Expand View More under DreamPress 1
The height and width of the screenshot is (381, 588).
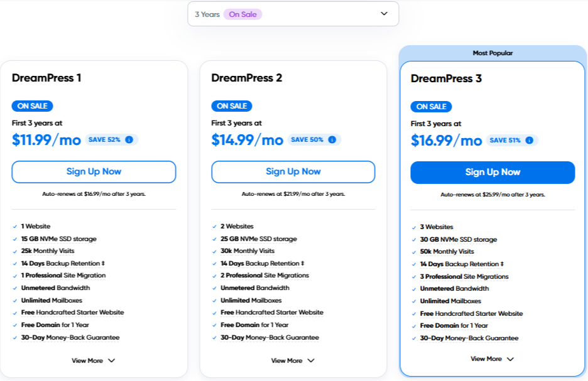click(x=94, y=361)
